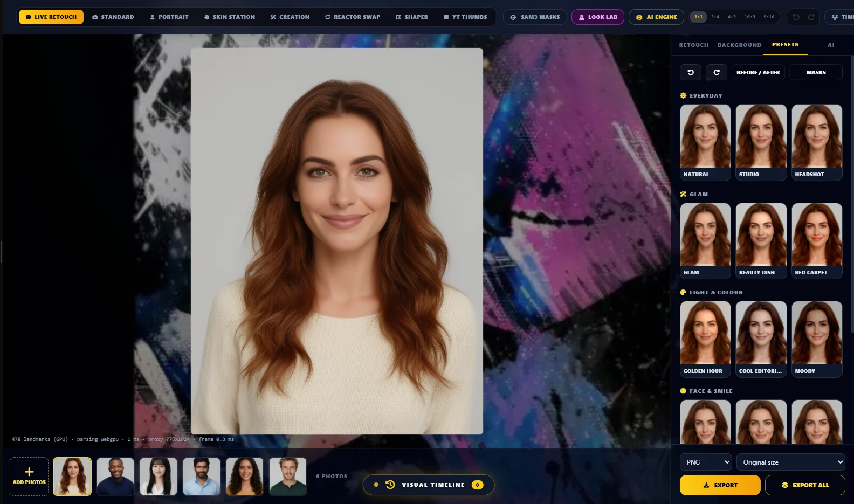Click the undo arrow in the top toolbar
854x504 pixels.
796,17
